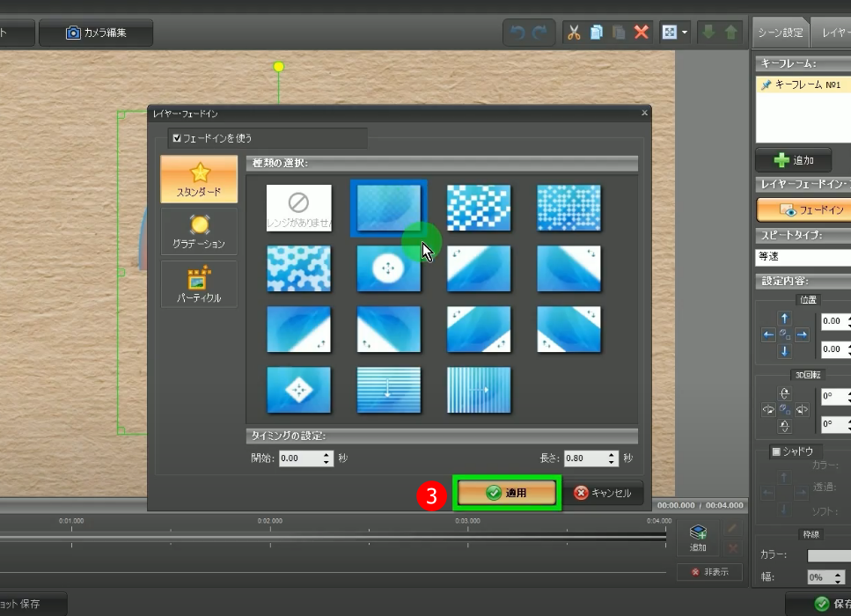Image resolution: width=851 pixels, height=616 pixels.
Task: Click the border color (カラー) swatch
Action: click(828, 555)
